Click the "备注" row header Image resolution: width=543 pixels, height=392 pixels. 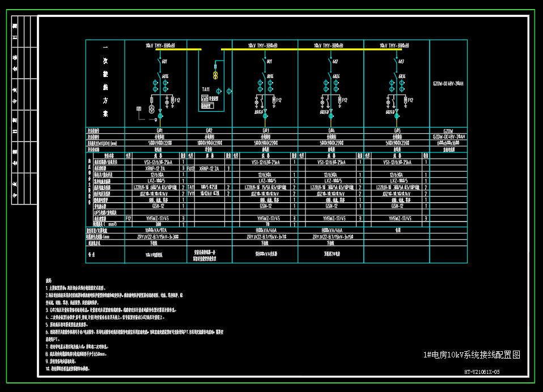[x=91, y=254]
